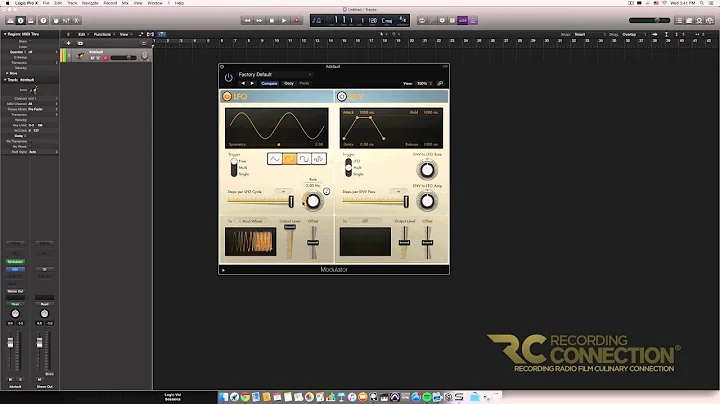
Task: Open the Smart Controls button
Action: (56, 20)
